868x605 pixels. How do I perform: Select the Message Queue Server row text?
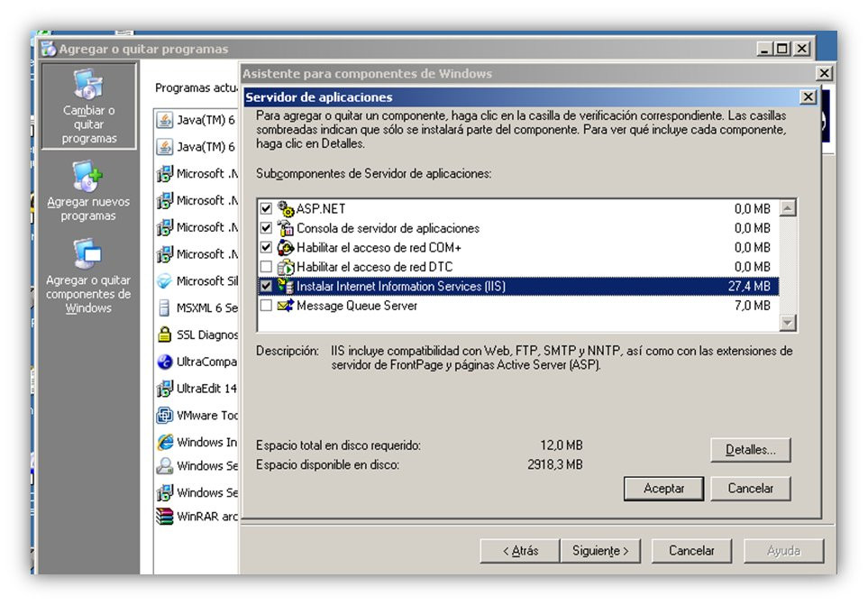(x=357, y=306)
